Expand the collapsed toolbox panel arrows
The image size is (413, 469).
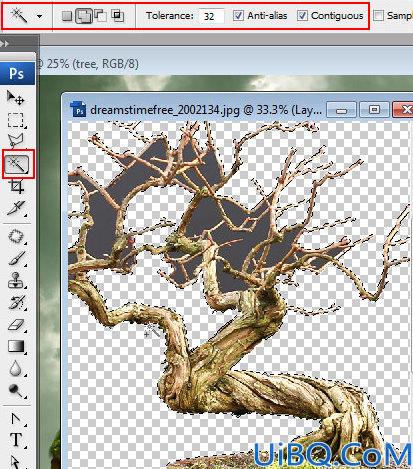coord(4,43)
